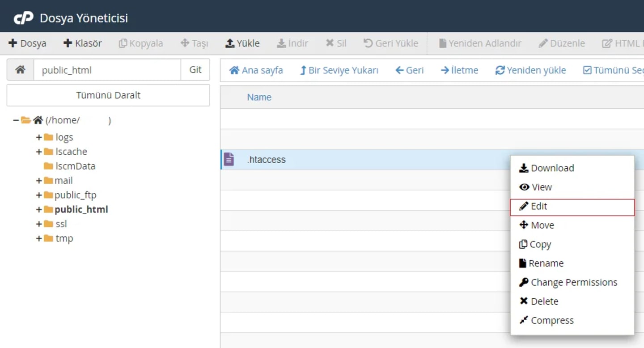The image size is (644, 348).
Task: Click the İndir download toolbar button
Action: [292, 43]
